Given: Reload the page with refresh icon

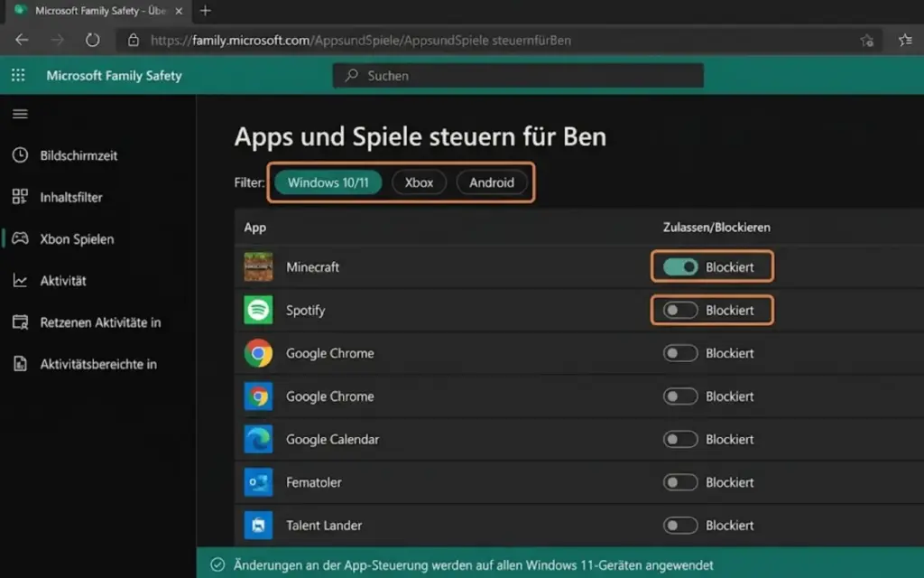Looking at the screenshot, I should click(93, 40).
